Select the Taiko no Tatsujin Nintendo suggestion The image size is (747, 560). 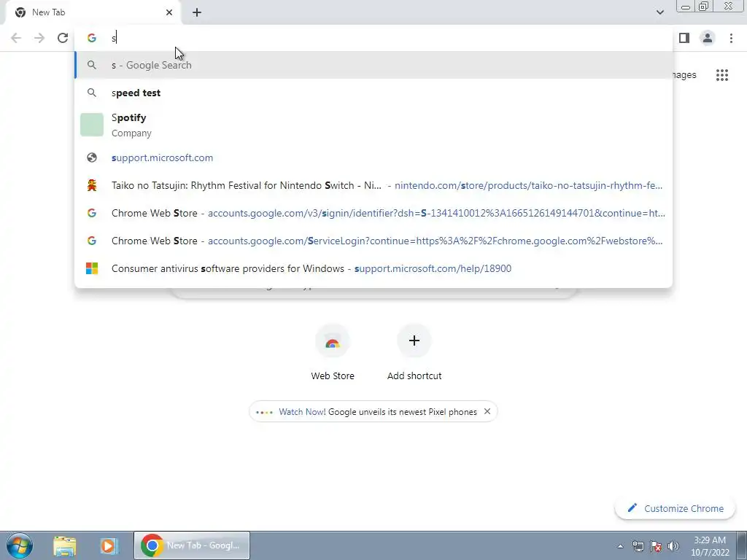click(x=373, y=185)
